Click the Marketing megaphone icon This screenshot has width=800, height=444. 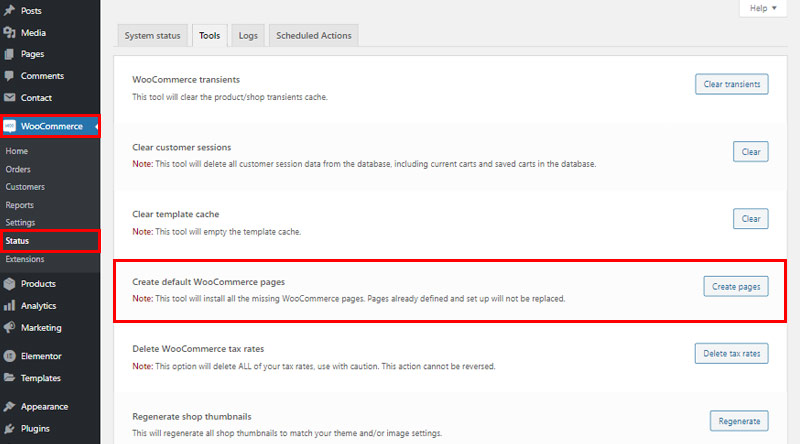point(9,328)
